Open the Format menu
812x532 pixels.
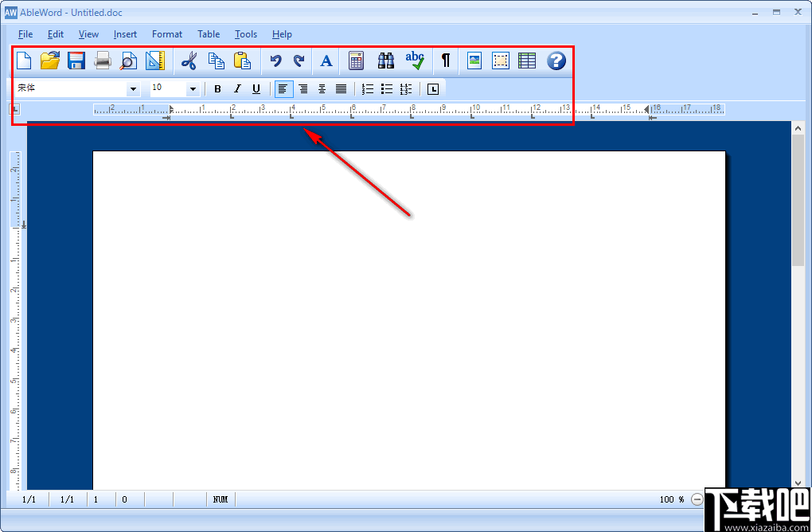pyautogui.click(x=166, y=34)
